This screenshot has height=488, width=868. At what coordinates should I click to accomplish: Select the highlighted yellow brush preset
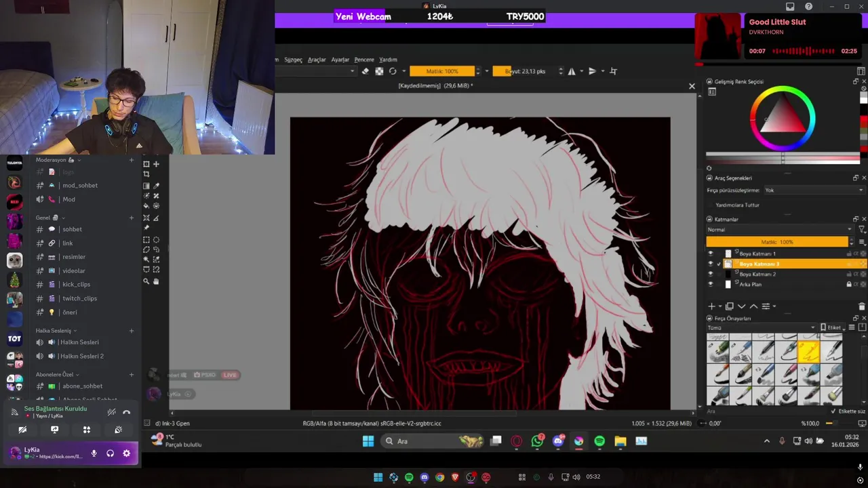coord(808,351)
